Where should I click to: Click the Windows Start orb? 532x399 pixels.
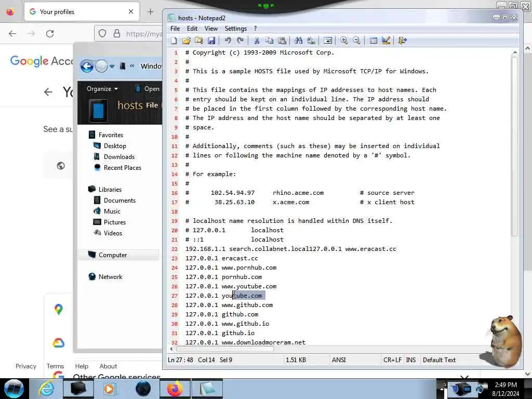coord(14,389)
